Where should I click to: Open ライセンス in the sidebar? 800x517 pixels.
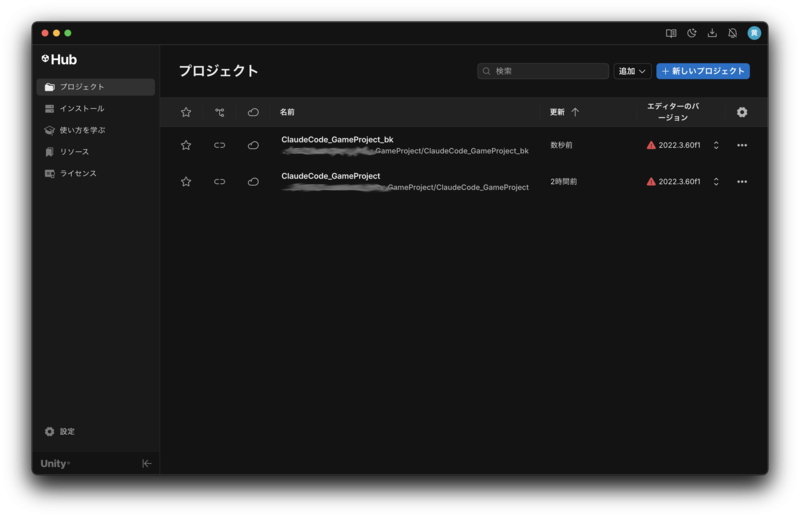pyautogui.click(x=96, y=174)
